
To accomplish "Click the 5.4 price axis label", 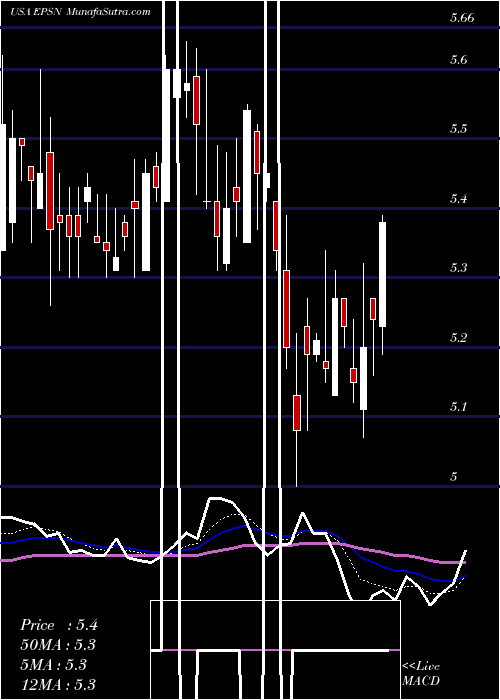I will 458,199.
